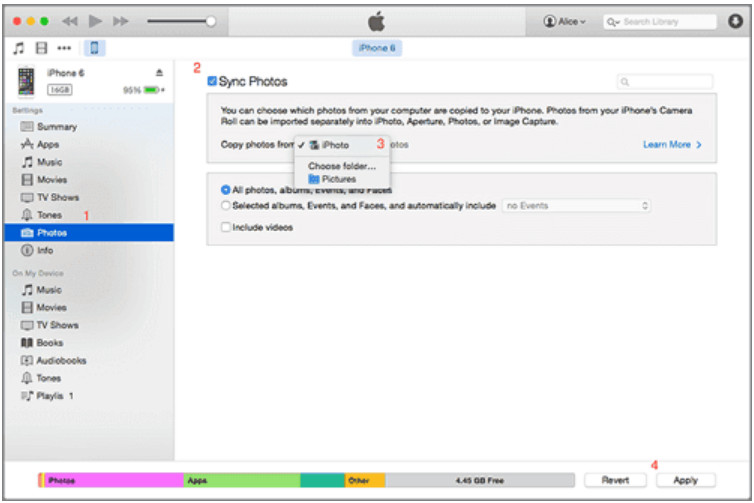Show more media types with ellipsis icon
This screenshot has width=754, height=503.
pos(64,48)
